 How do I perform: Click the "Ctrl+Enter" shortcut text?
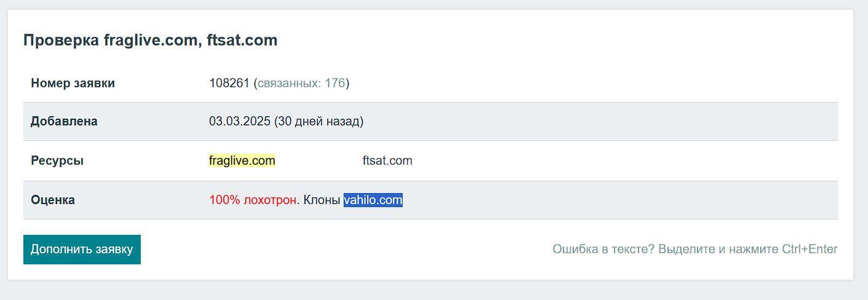click(x=810, y=250)
